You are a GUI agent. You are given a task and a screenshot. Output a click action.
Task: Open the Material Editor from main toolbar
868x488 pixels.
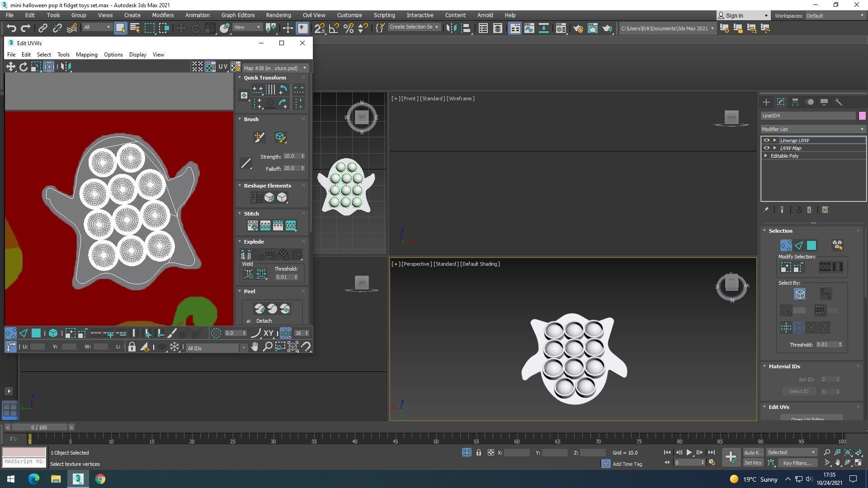click(561, 28)
